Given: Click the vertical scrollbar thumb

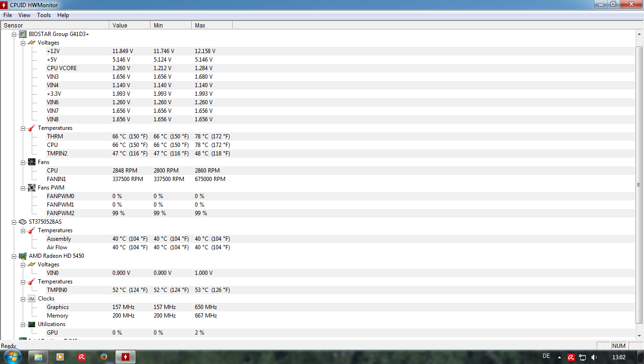Looking at the screenshot, I should [x=639, y=185].
